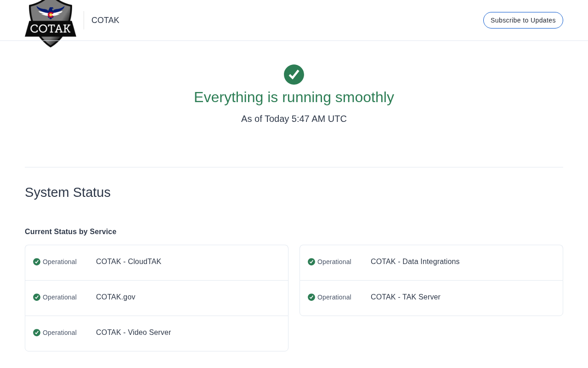The image size is (588, 368).
Task: Click the large green checkmark status icon
Action: (294, 75)
